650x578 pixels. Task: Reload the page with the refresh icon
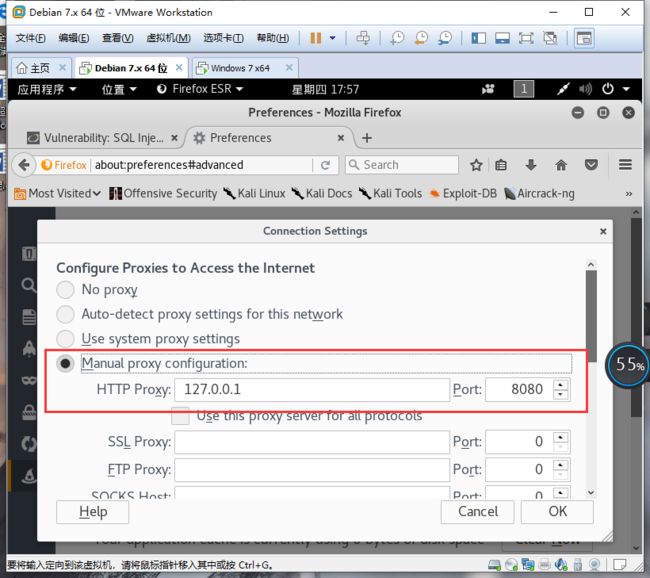pyautogui.click(x=325, y=165)
